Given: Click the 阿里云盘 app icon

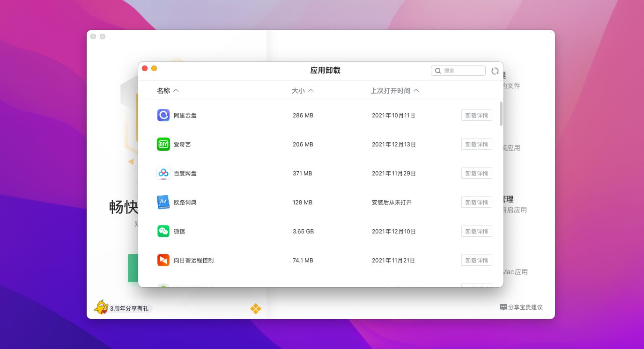Looking at the screenshot, I should click(x=163, y=115).
